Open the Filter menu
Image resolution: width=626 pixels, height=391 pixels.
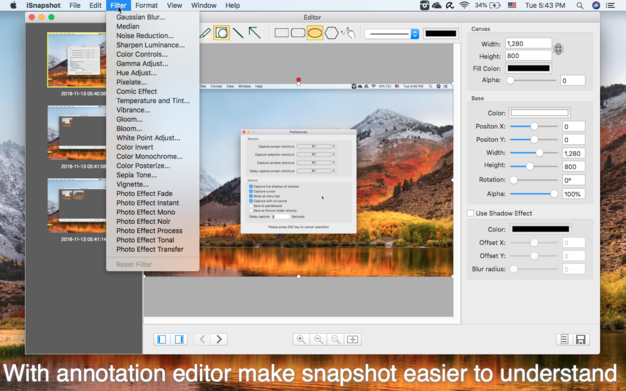point(118,5)
